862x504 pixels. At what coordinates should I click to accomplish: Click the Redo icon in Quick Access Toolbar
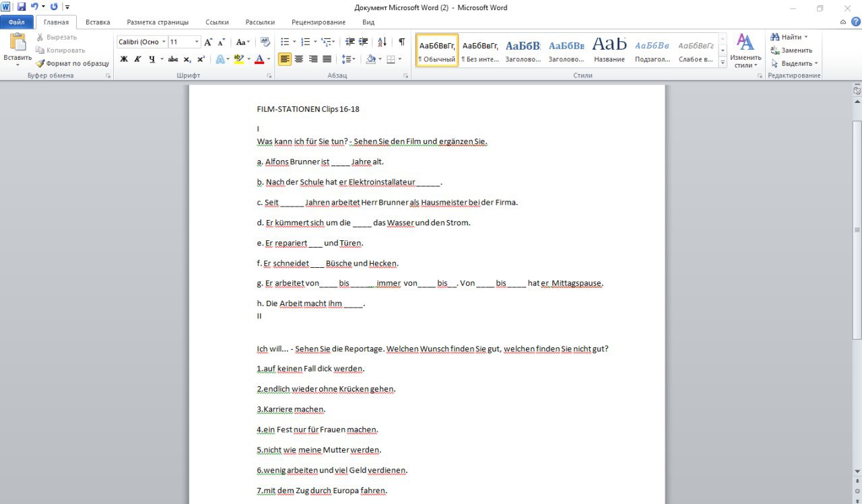54,7
